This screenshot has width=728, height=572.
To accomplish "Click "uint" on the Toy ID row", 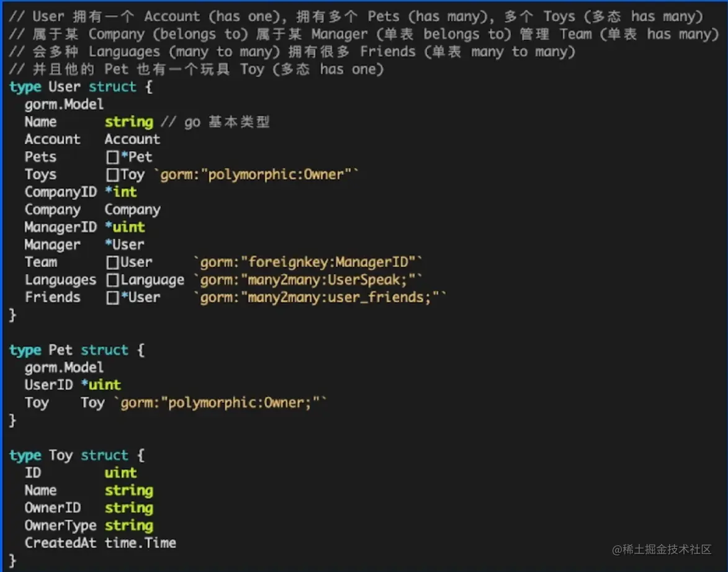I will (x=121, y=473).
